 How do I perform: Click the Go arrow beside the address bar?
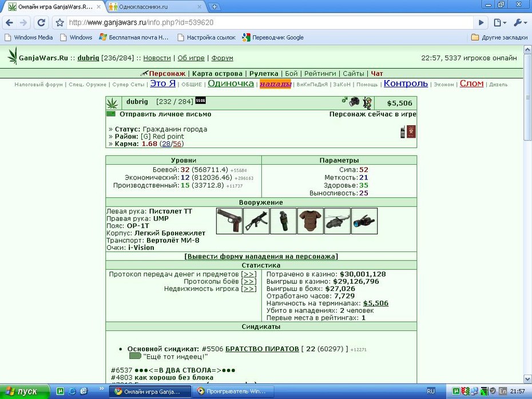(481, 23)
